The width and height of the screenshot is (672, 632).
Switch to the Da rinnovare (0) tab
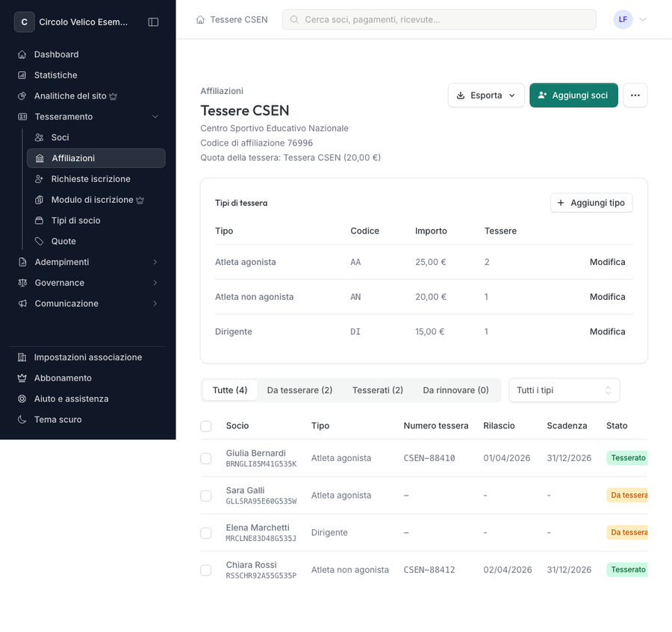(x=455, y=390)
